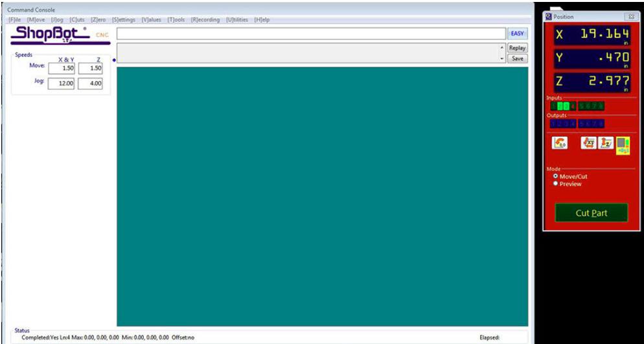Toggle Output 5 switch in Position window
The height and width of the screenshot is (344, 644).
pos(582,124)
